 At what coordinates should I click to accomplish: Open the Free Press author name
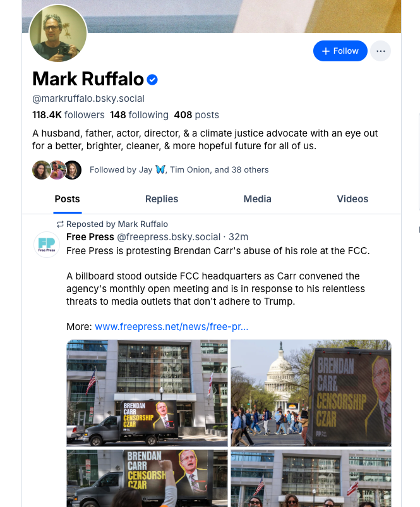point(90,237)
